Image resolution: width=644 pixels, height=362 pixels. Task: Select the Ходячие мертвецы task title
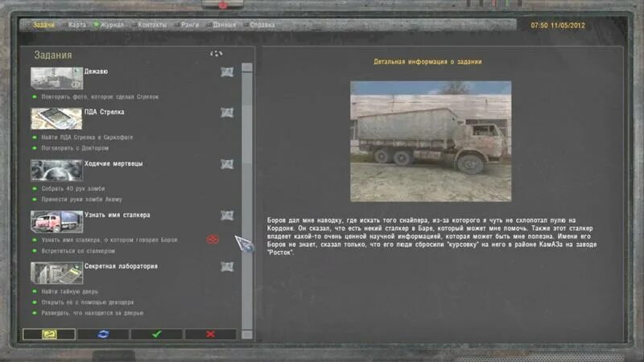pos(114,163)
